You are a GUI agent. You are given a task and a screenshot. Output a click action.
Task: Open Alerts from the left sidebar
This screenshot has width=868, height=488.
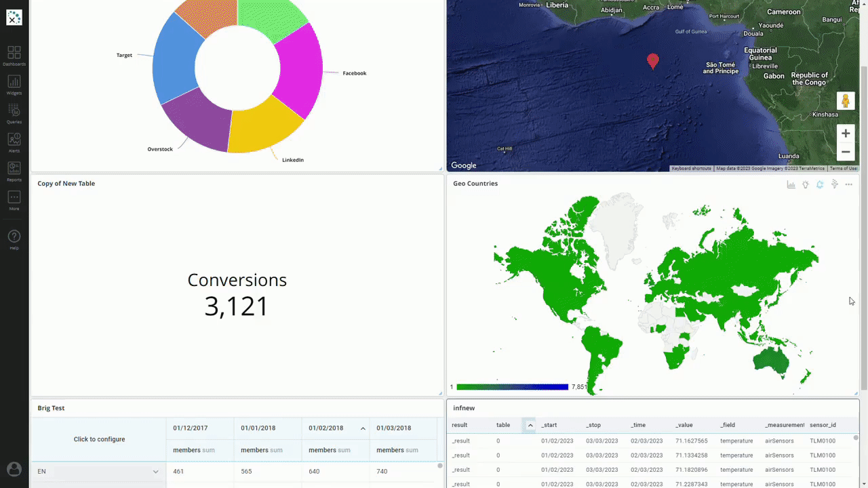pos(14,142)
